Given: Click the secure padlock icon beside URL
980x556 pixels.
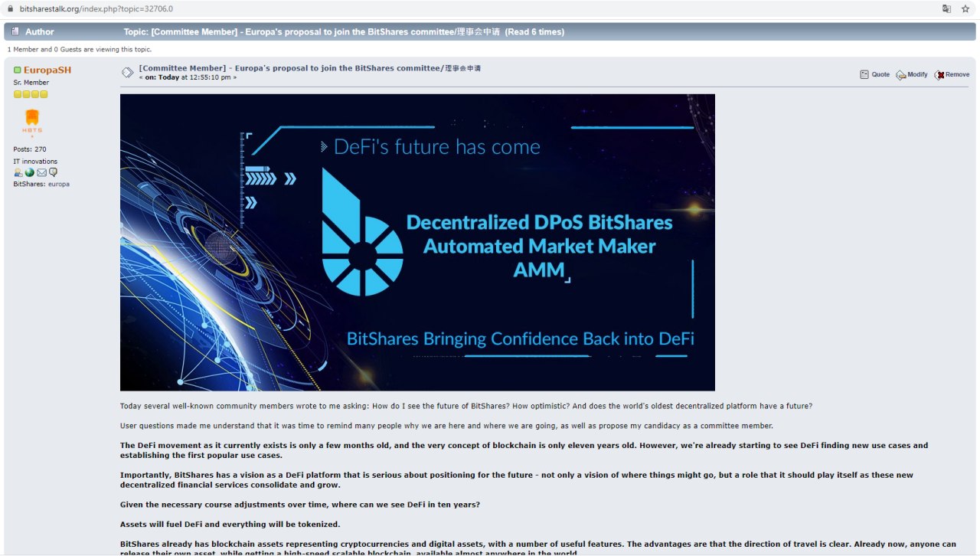Looking at the screenshot, I should pyautogui.click(x=10, y=8).
